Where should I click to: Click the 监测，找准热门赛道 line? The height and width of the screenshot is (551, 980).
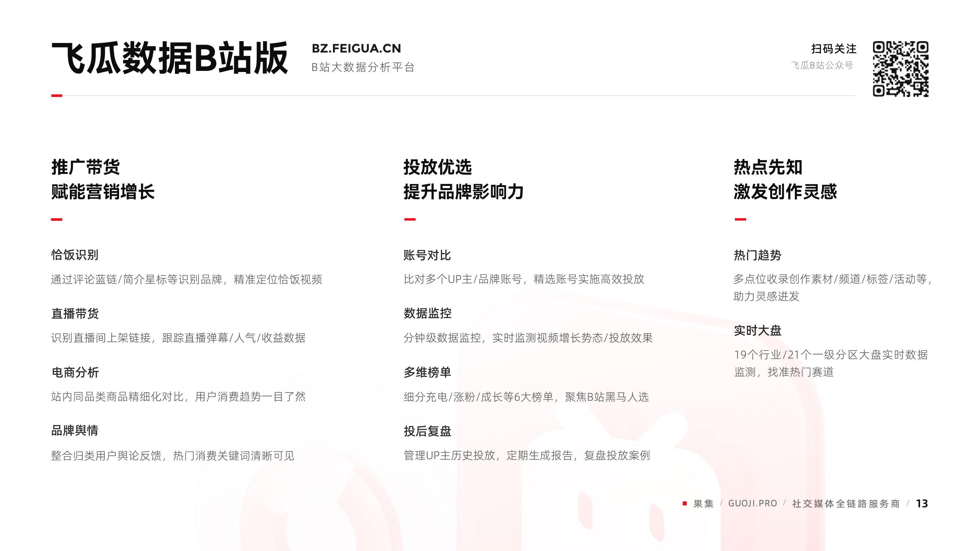click(x=784, y=372)
